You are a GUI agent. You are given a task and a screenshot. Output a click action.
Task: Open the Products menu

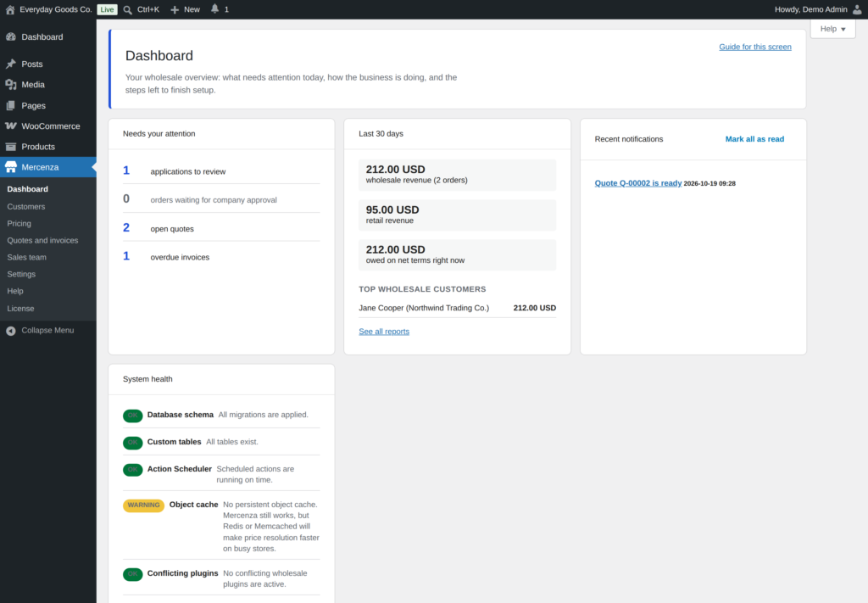pos(48,146)
